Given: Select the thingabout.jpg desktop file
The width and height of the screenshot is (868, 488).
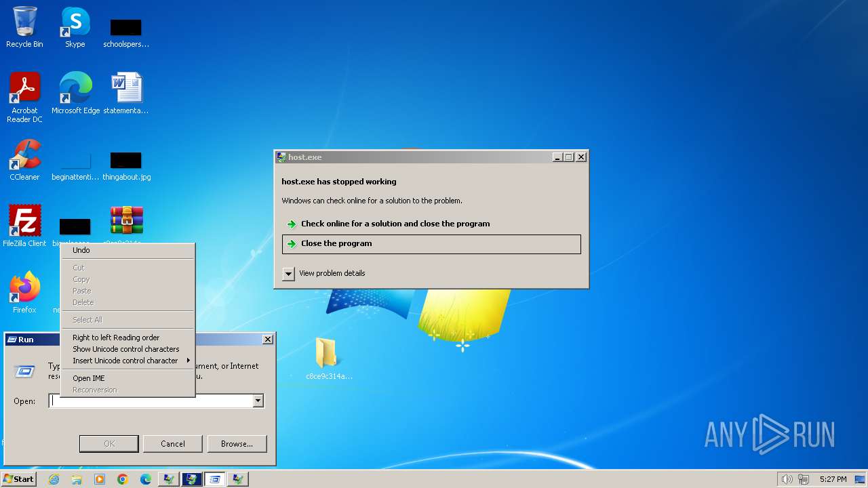Looking at the screenshot, I should [x=126, y=165].
